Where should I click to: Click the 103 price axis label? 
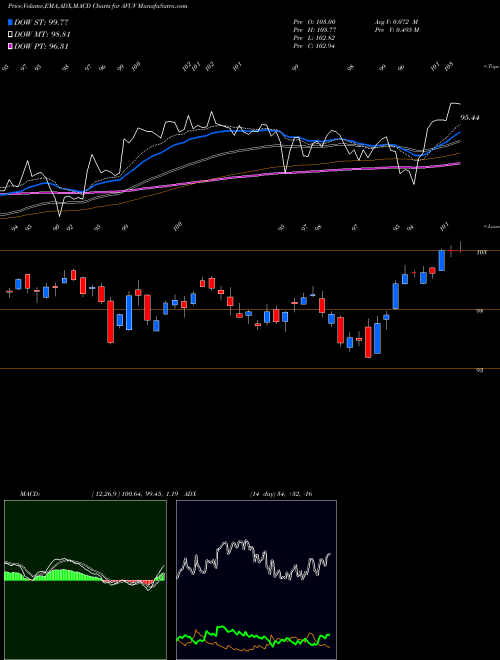(x=481, y=252)
